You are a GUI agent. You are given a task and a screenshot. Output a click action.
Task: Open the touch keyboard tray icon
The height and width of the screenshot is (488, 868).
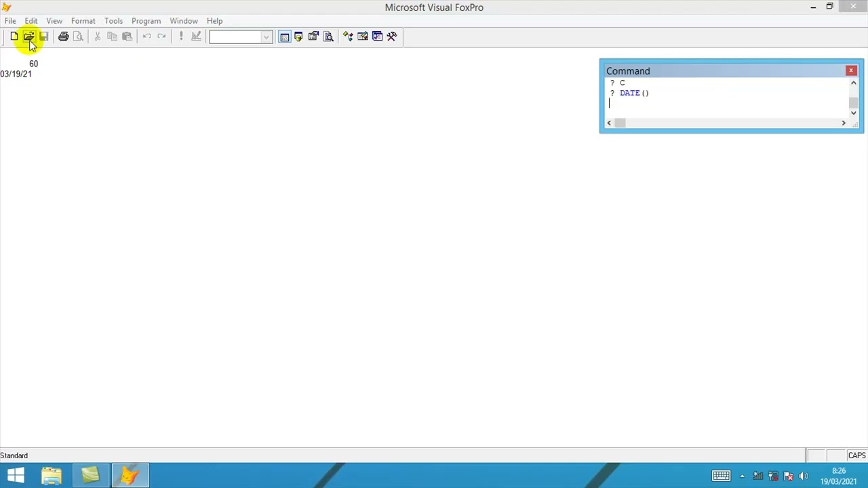pyautogui.click(x=721, y=476)
